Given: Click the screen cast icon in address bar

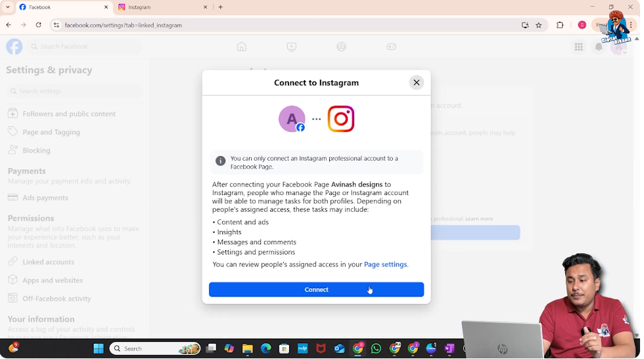Looking at the screenshot, I should pyautogui.click(x=525, y=25).
